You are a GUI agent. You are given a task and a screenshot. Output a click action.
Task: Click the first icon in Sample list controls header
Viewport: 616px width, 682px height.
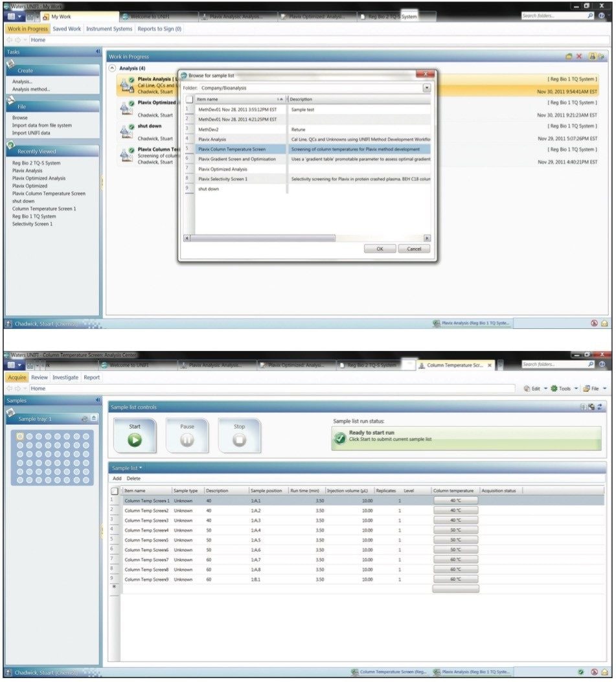point(583,407)
